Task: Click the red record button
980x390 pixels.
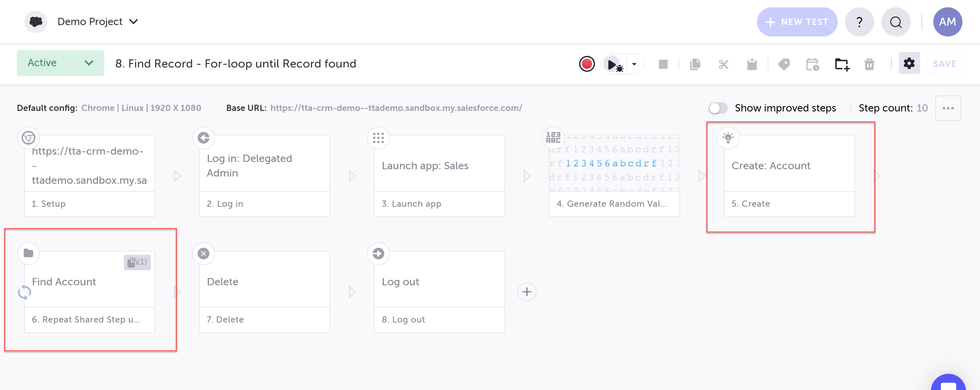Action: [x=587, y=64]
